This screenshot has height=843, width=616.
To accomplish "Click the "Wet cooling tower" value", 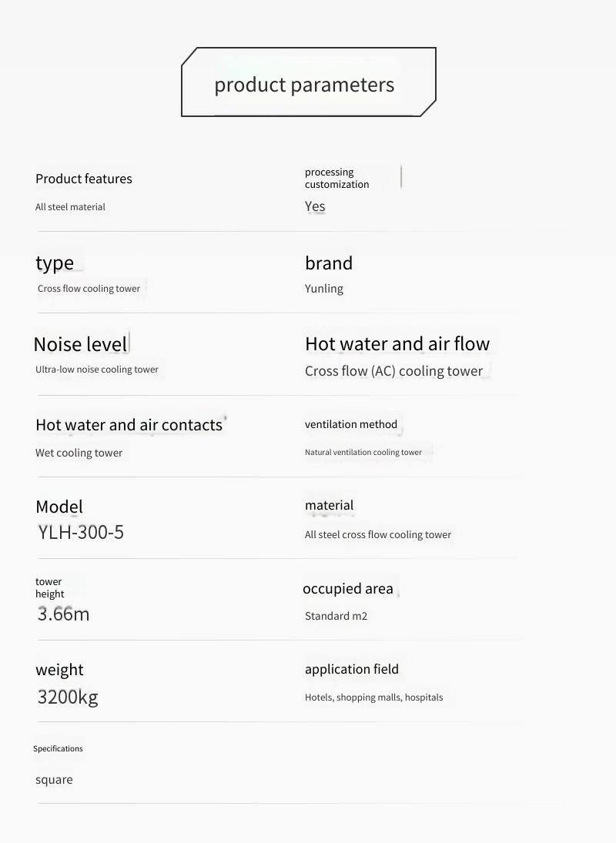I will coord(79,453).
